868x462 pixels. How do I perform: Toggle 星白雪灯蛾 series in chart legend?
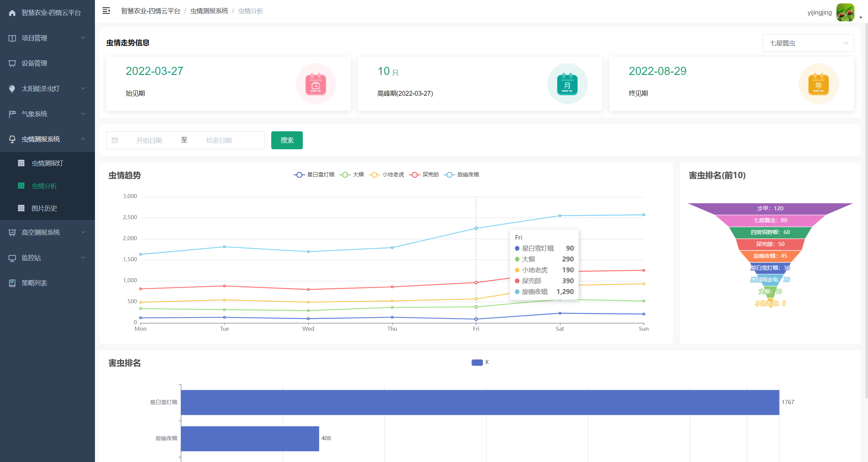click(314, 175)
